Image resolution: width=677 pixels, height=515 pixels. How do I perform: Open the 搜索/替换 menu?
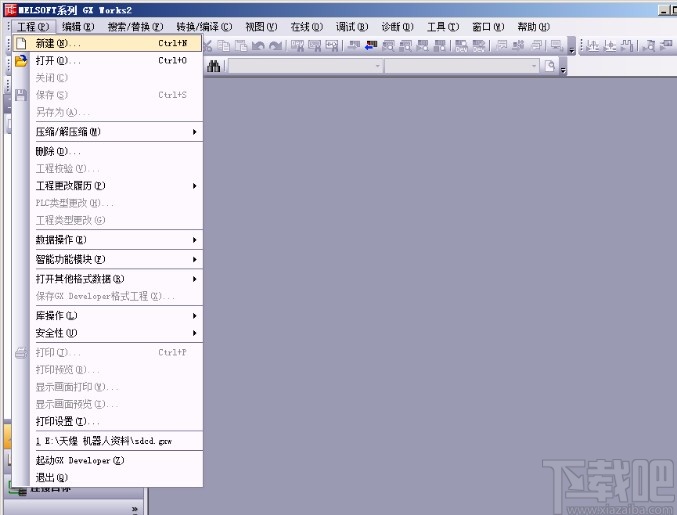point(135,27)
